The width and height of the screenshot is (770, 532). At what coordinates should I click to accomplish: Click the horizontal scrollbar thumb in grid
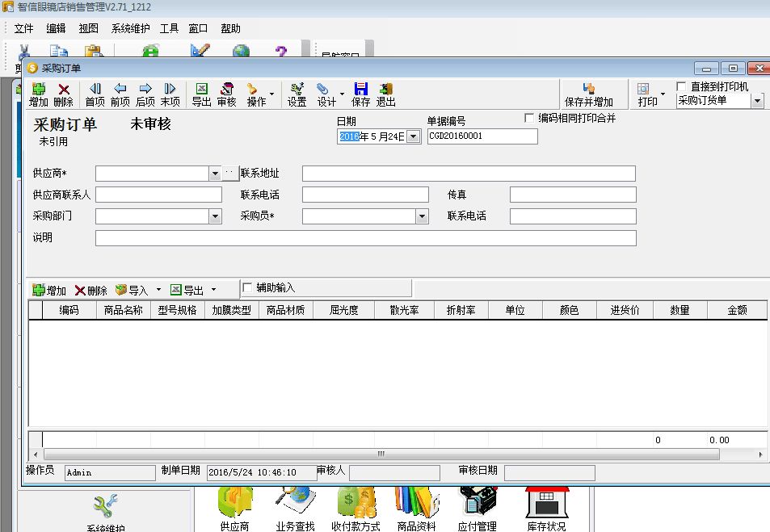point(381,454)
